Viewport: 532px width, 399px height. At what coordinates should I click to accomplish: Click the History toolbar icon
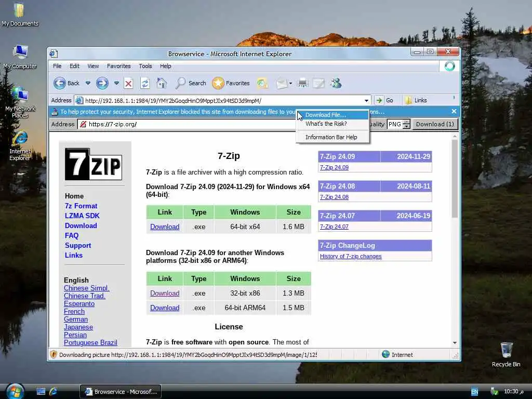coord(262,83)
